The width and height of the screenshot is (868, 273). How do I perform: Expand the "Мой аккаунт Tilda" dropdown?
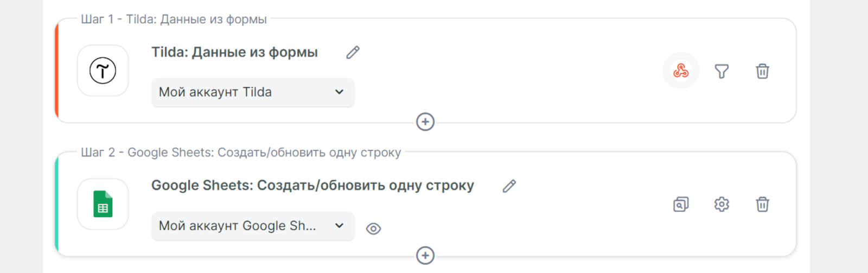pyautogui.click(x=252, y=92)
